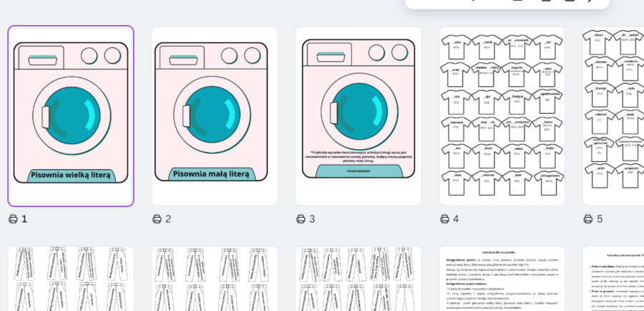Click the printer icon beside page 2
The height and width of the screenshot is (311, 644).
[x=157, y=219]
